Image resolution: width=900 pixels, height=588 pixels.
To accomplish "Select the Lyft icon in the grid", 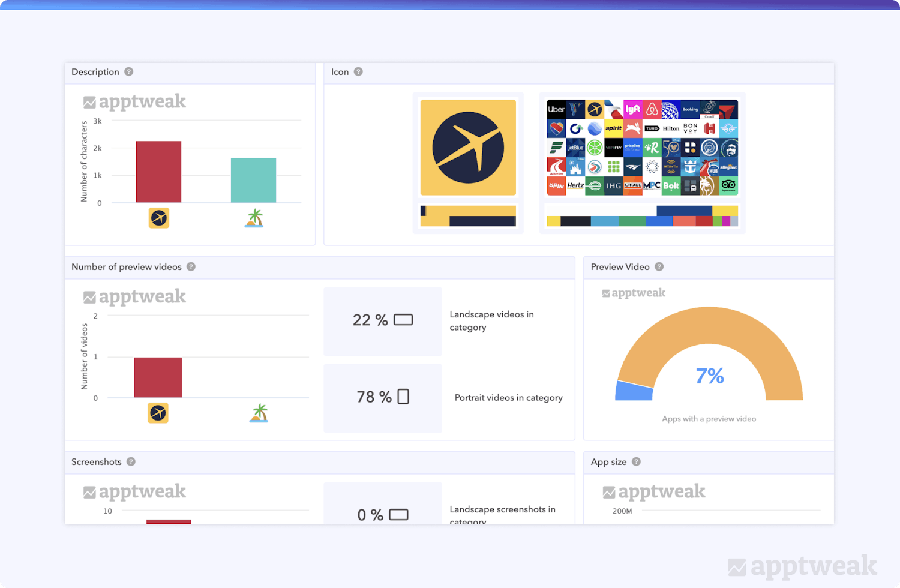I will [x=633, y=109].
